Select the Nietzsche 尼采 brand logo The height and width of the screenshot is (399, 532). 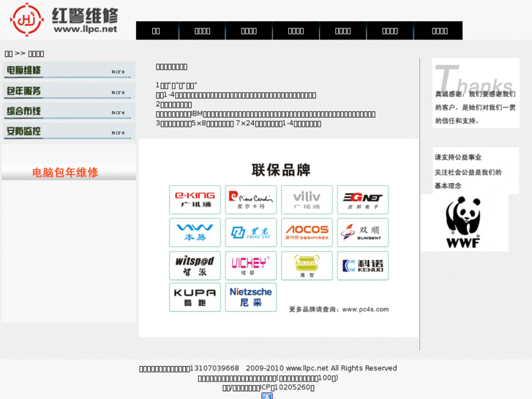pyautogui.click(x=251, y=297)
